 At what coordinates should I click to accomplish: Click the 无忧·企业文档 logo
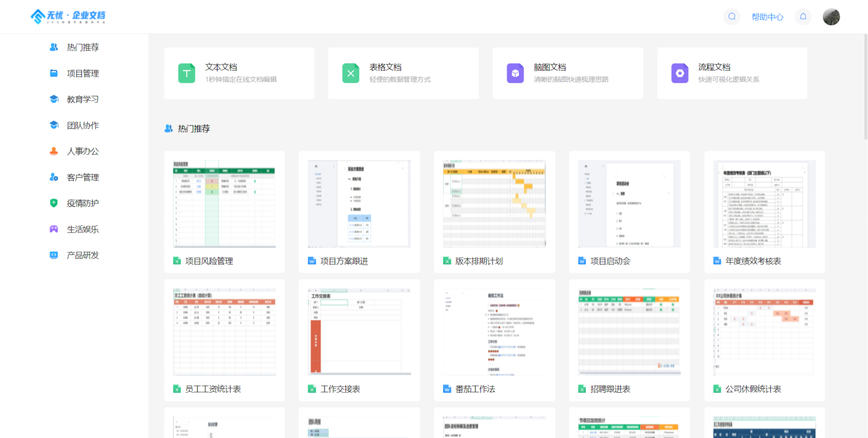click(68, 16)
